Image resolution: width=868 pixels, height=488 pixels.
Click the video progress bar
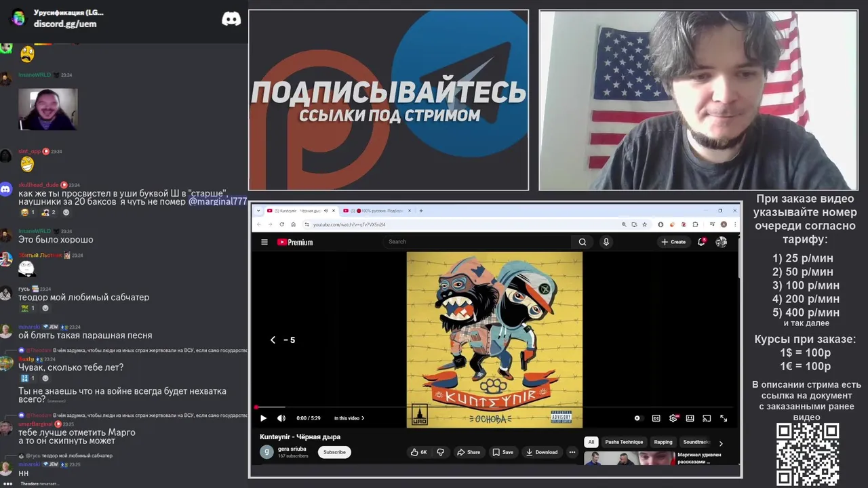point(494,407)
